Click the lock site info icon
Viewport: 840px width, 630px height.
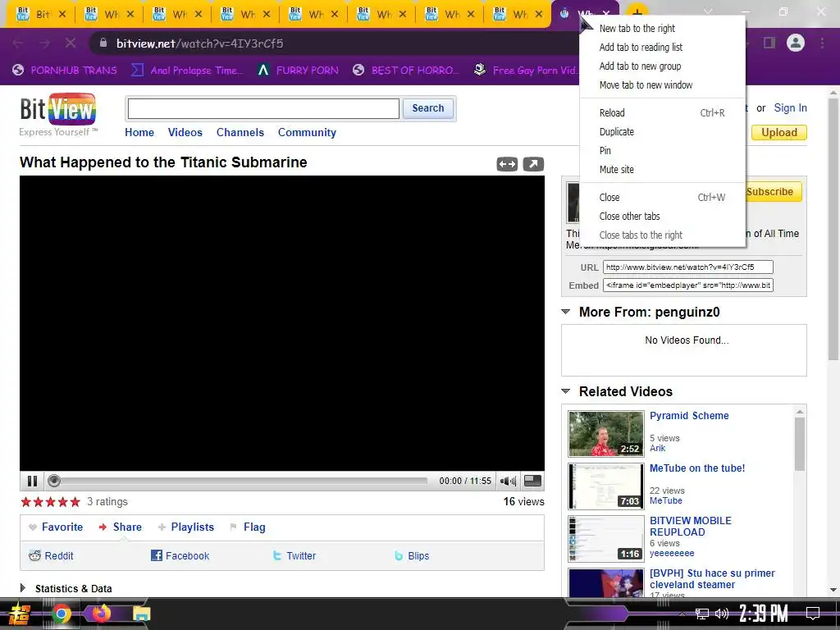[103, 43]
